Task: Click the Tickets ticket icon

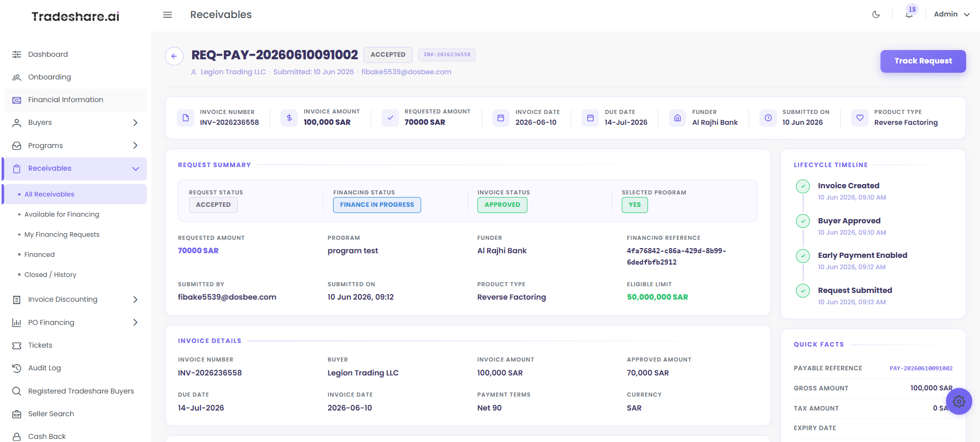Action: (x=17, y=346)
